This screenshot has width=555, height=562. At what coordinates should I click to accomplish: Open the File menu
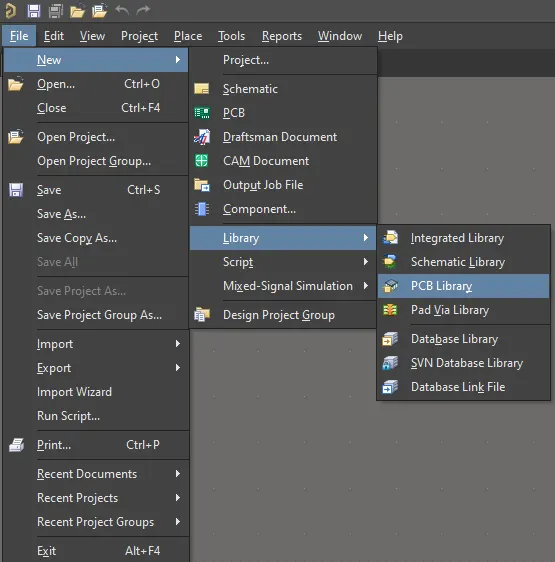pyautogui.click(x=19, y=36)
